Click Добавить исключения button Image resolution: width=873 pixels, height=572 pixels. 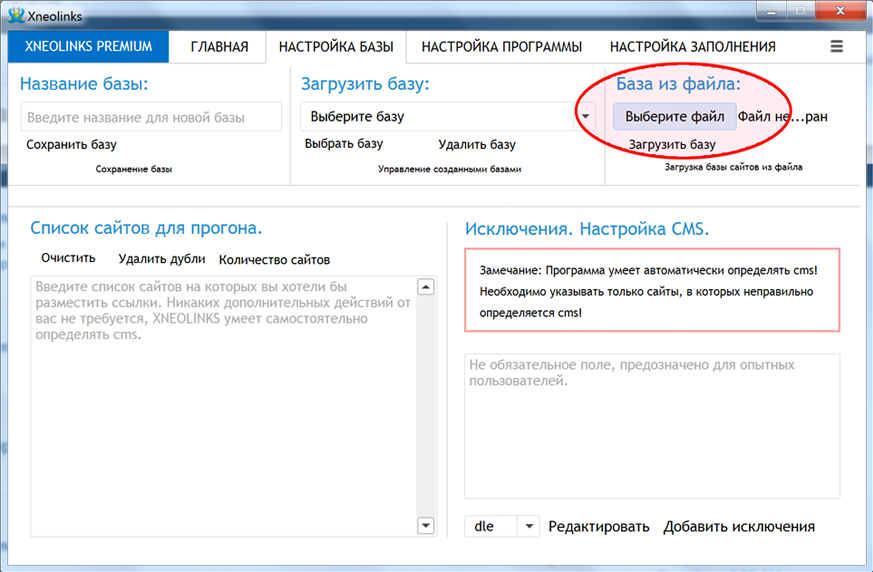click(x=739, y=526)
